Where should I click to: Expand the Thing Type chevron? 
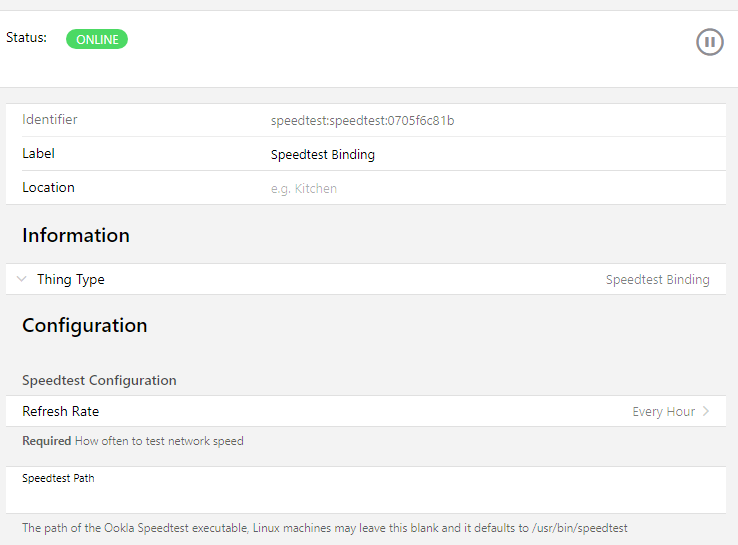[x=22, y=280]
